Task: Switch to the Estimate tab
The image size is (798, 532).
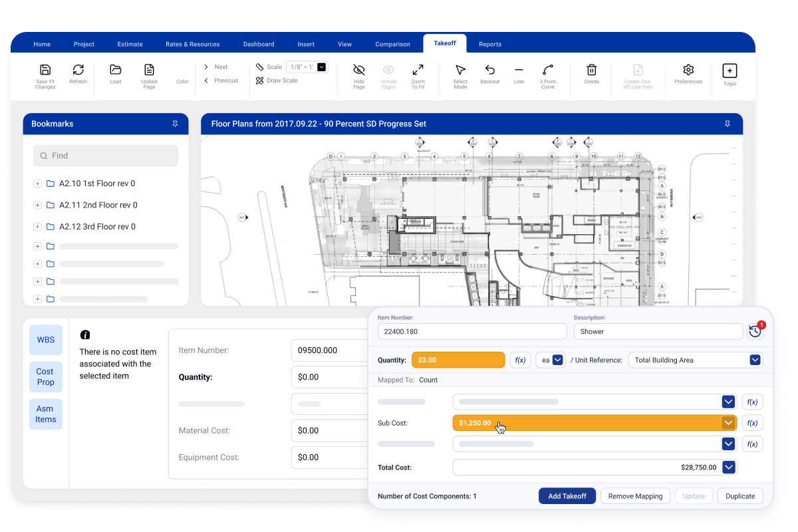Action: tap(130, 45)
